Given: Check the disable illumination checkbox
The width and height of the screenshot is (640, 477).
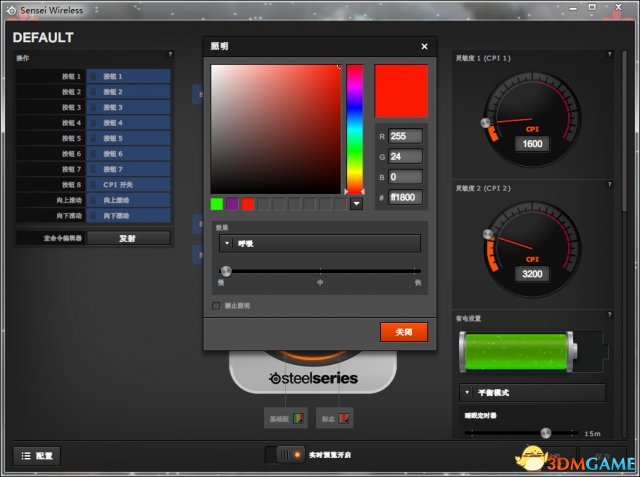Looking at the screenshot, I should [215, 305].
